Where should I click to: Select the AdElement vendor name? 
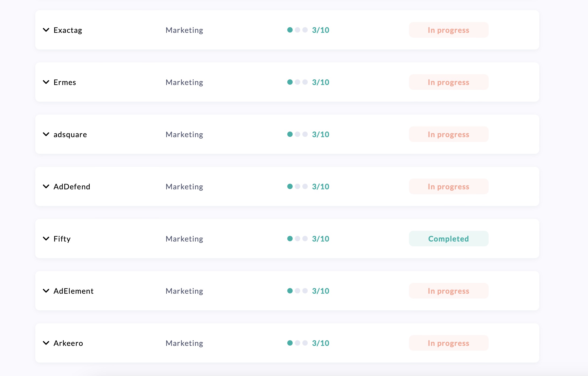[73, 291]
